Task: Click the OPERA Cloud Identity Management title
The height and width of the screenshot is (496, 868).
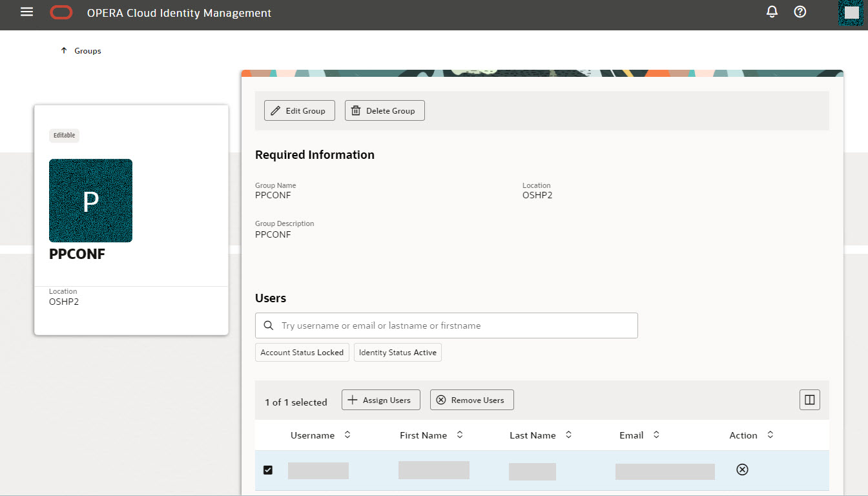Action: [178, 12]
